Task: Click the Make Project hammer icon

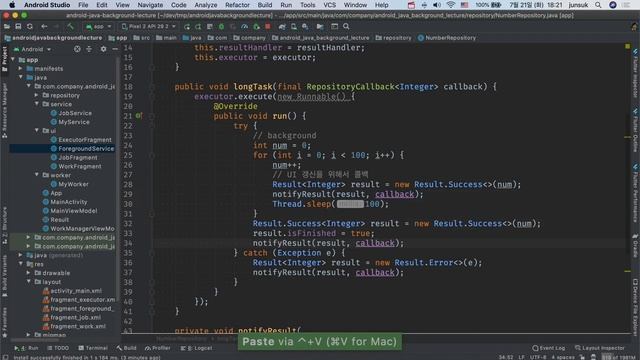Action: point(71,27)
